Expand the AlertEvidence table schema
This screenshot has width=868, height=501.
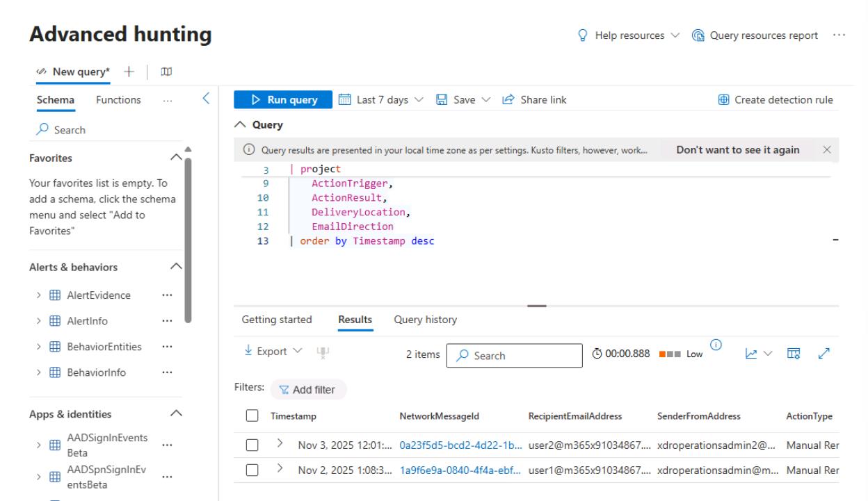click(40, 295)
